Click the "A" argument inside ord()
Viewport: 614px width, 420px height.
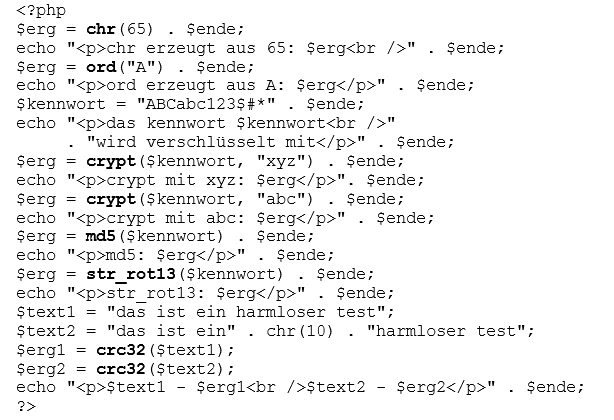141,67
